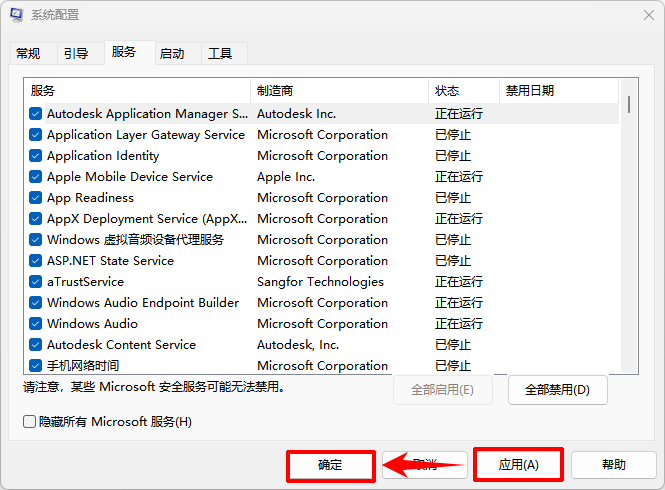Toggle the App Readiness checkbox
This screenshot has height=490, width=665.
pyautogui.click(x=36, y=198)
